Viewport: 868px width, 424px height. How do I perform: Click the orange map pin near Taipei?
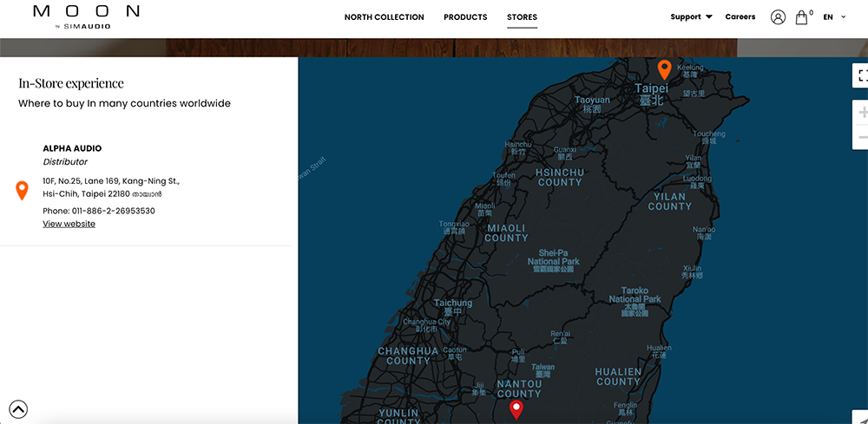pos(664,70)
